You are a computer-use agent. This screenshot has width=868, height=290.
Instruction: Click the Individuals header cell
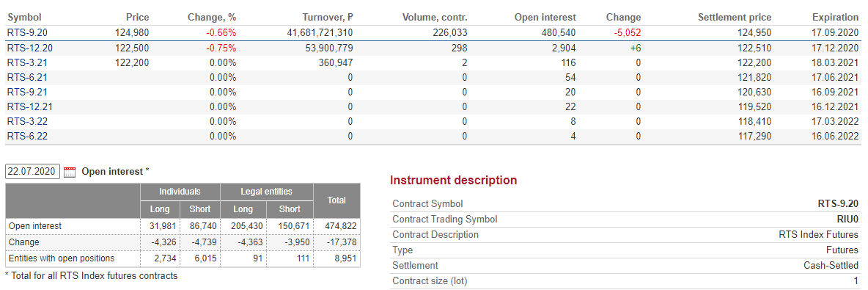click(180, 192)
